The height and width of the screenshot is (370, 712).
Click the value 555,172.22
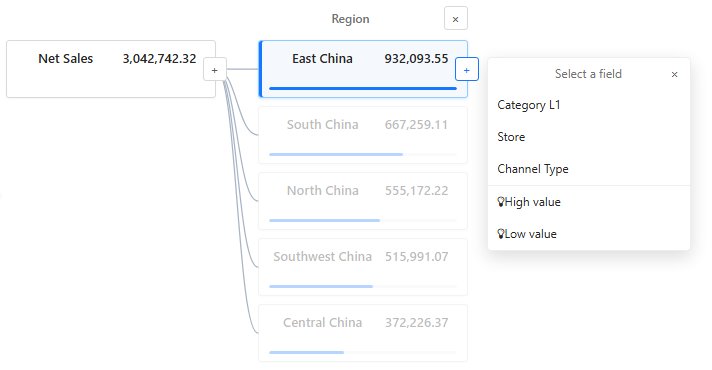pos(416,191)
